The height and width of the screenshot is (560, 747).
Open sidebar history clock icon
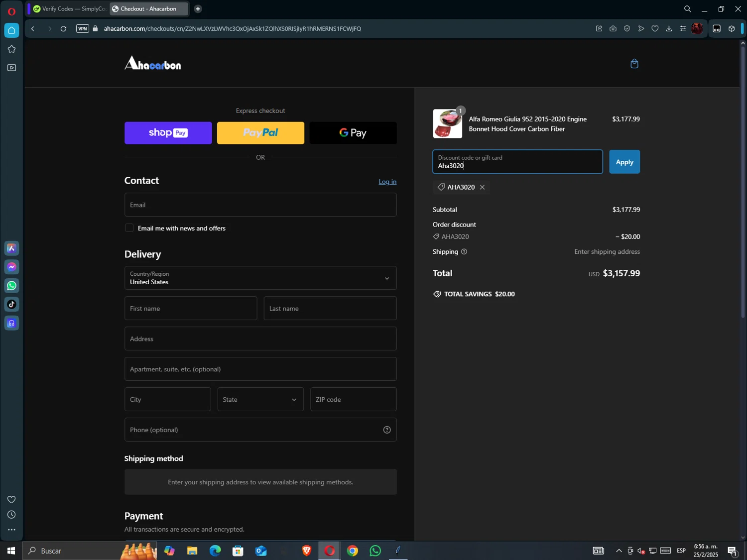tap(11, 515)
